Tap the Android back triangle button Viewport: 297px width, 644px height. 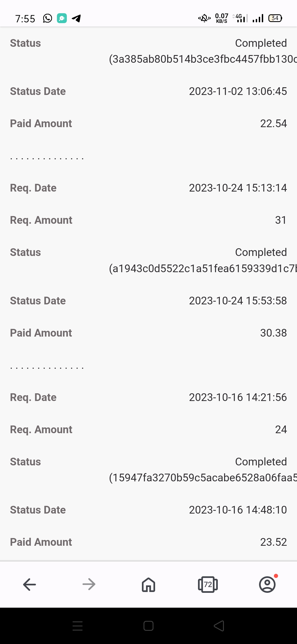[219, 626]
